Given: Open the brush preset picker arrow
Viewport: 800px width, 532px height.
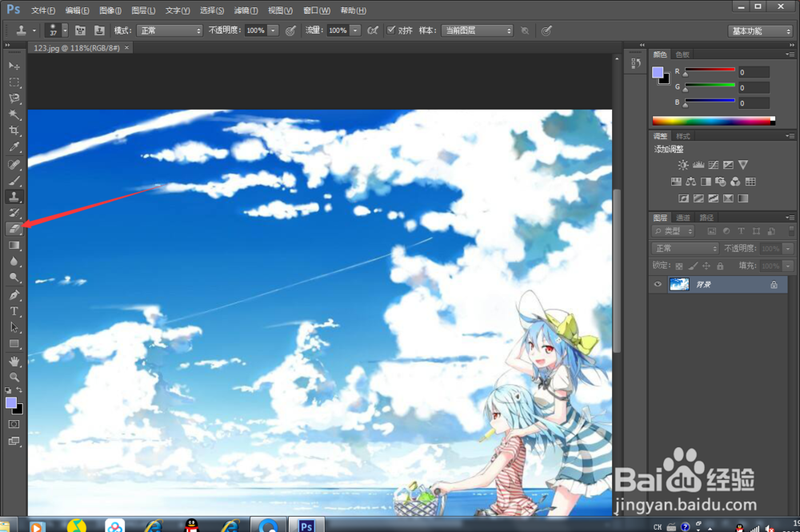Looking at the screenshot, I should (x=65, y=30).
